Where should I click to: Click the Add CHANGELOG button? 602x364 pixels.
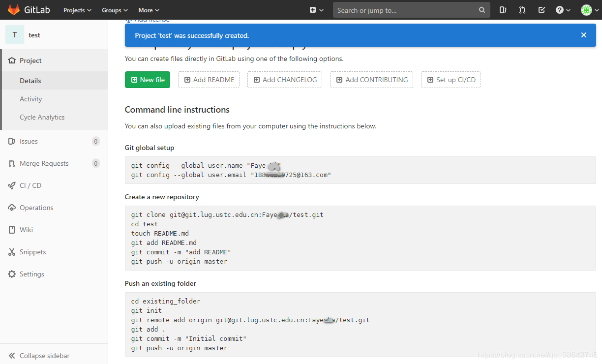(285, 80)
